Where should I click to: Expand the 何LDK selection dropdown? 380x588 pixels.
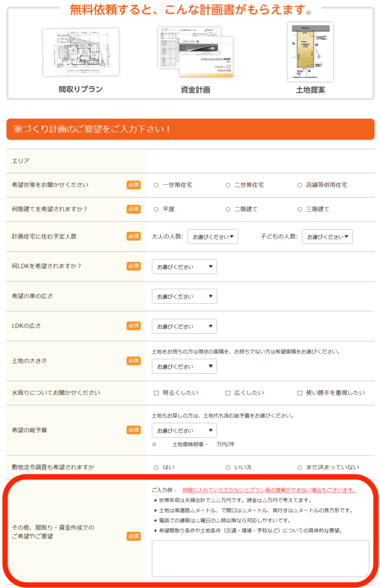tap(185, 266)
